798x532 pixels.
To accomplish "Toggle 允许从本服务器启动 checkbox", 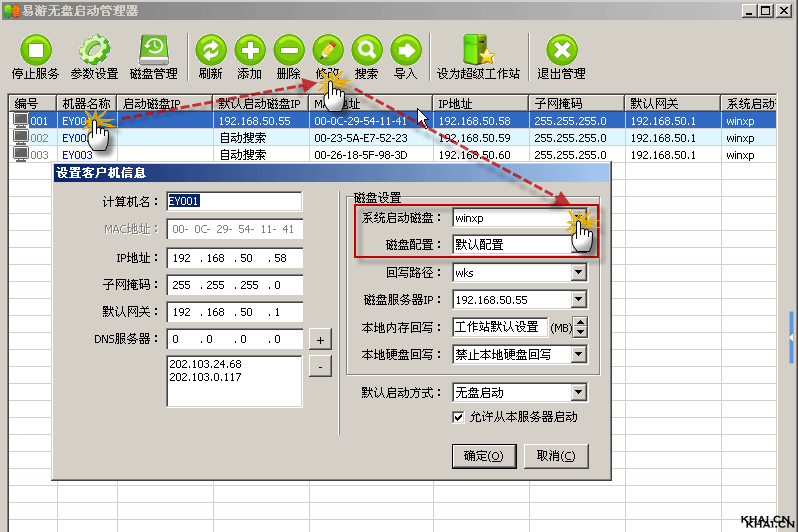I will (458, 417).
